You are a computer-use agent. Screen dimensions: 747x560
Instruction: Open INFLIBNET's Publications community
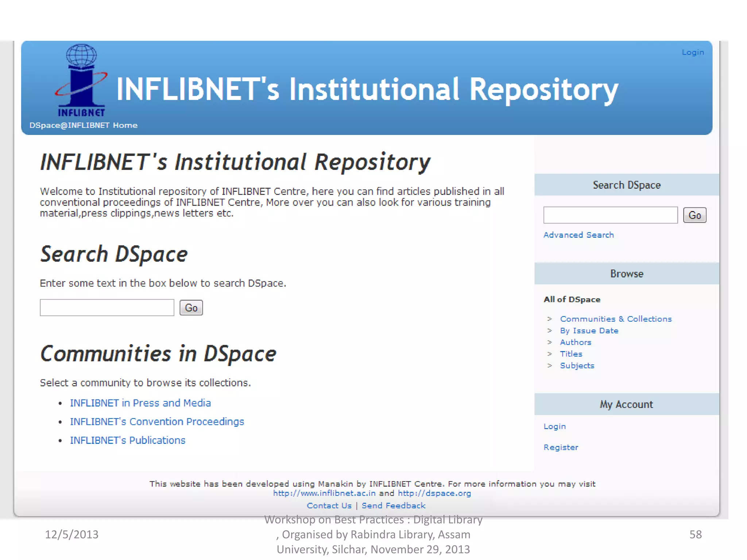[128, 440]
